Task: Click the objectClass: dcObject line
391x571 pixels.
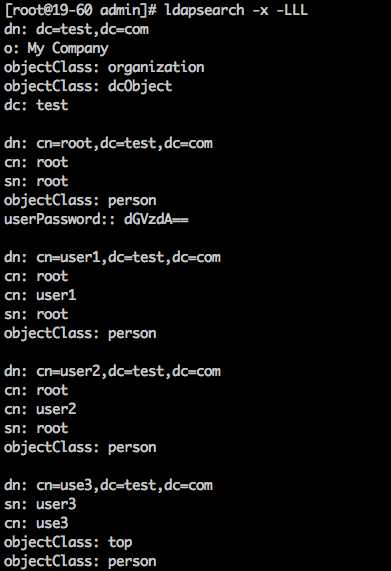Action: [x=88, y=87]
